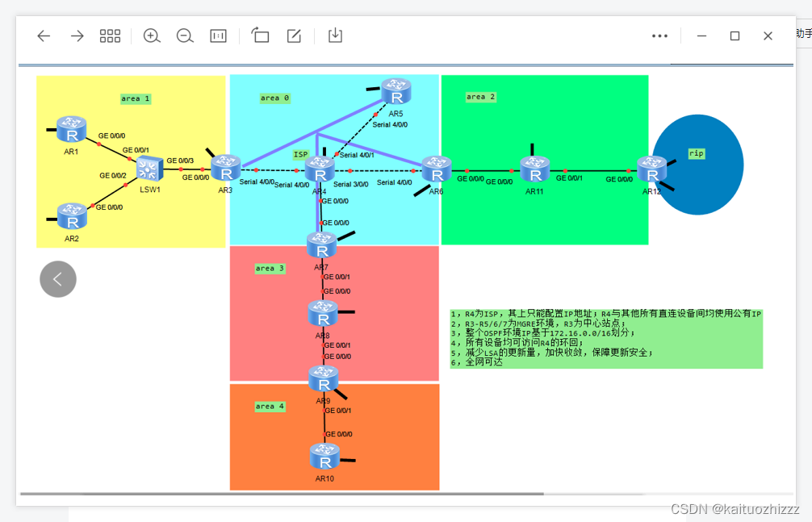The height and width of the screenshot is (522, 812).
Task: Edit the image with the pencil icon
Action: coord(294,35)
